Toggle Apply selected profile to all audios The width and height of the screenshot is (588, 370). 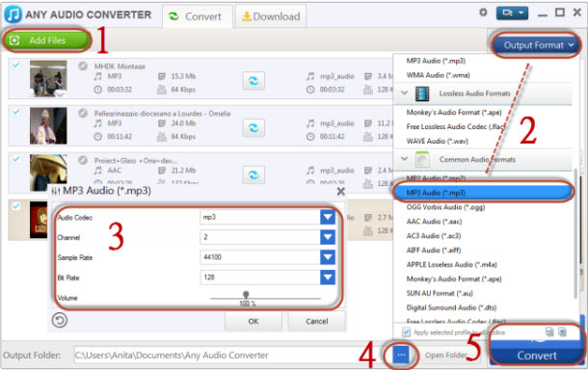(406, 332)
